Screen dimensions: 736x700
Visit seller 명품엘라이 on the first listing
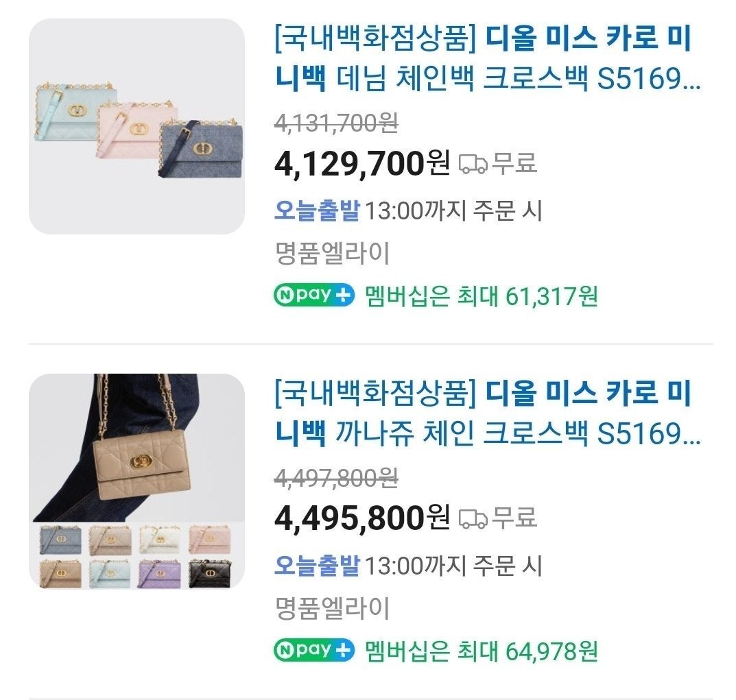pos(332,254)
